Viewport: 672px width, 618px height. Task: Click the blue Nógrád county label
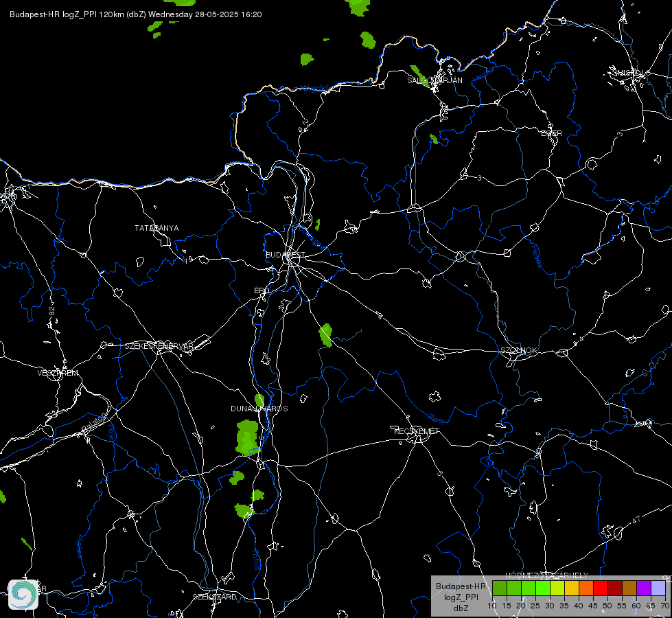(x=314, y=89)
